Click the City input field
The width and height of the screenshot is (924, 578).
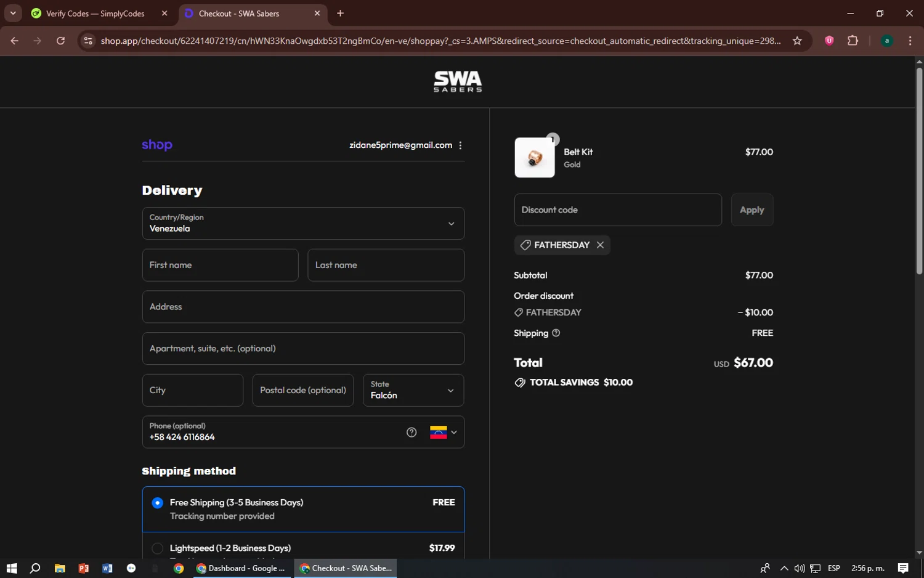click(x=193, y=391)
